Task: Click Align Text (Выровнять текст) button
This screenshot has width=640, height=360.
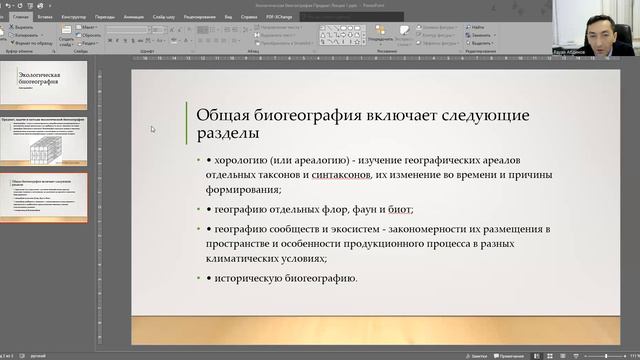Action: point(275,35)
